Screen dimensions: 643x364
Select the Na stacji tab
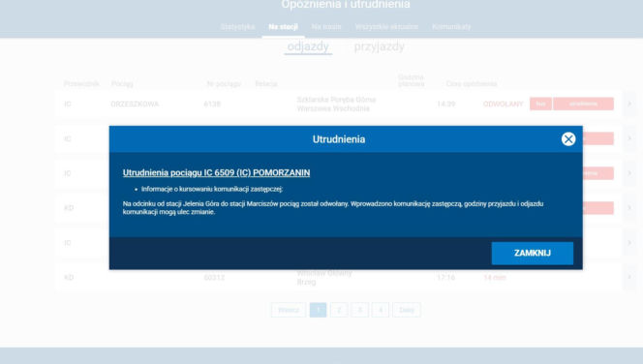click(x=283, y=27)
